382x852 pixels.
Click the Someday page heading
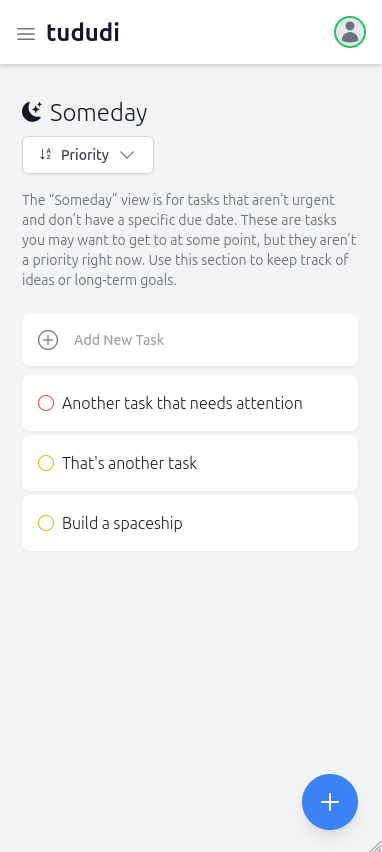(x=98, y=113)
